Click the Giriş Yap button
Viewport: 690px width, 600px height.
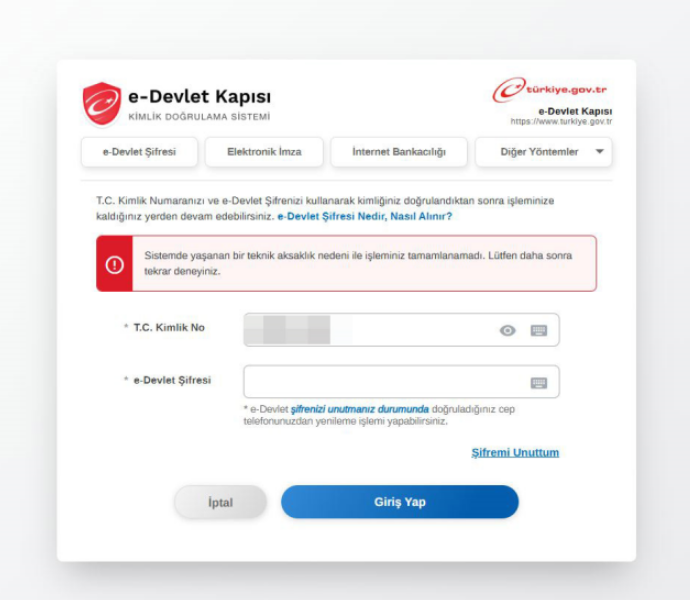coord(400,502)
